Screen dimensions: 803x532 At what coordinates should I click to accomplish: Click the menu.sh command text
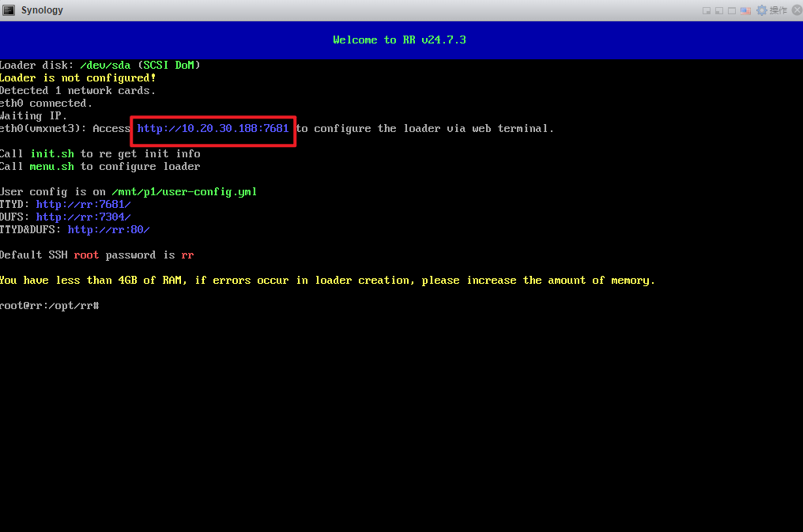coord(51,166)
